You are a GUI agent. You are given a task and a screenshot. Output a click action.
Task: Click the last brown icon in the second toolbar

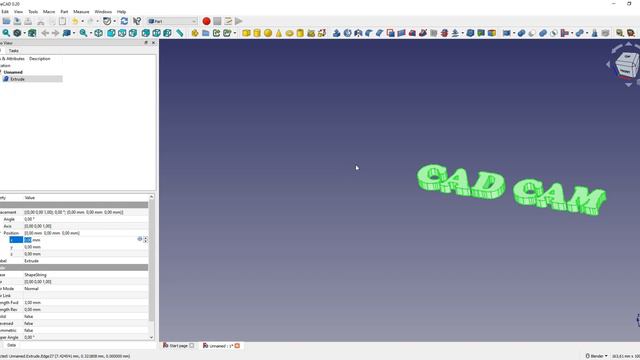pos(631,33)
